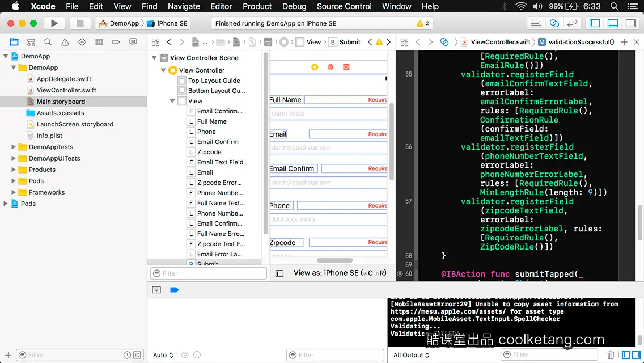Show the Project navigator folder icon
Image resolution: width=644 pixels, height=363 pixels.
(14, 42)
